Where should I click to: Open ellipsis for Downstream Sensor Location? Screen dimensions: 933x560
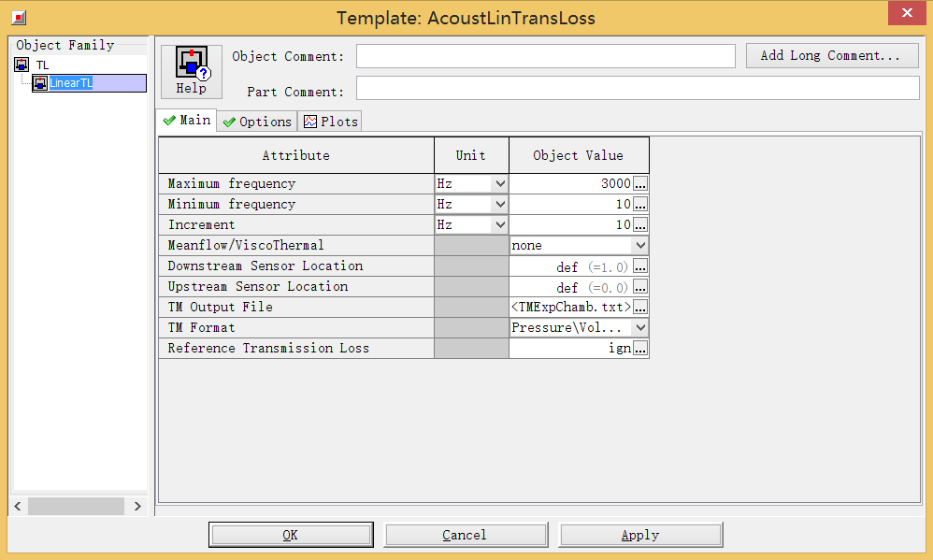[640, 266]
